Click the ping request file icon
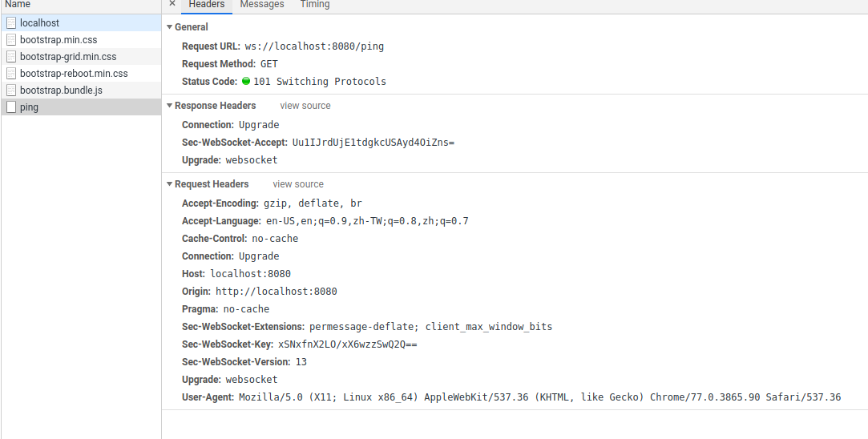 pos(11,107)
